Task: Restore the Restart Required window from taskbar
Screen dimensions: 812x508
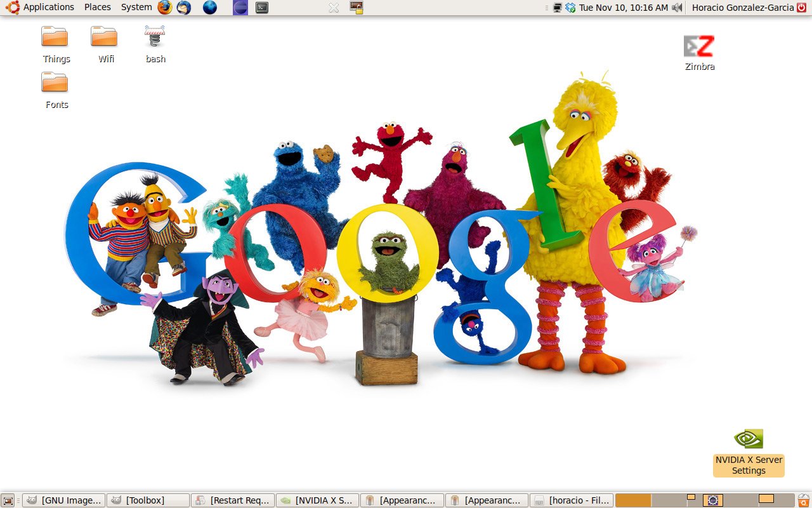Action: coord(233,500)
